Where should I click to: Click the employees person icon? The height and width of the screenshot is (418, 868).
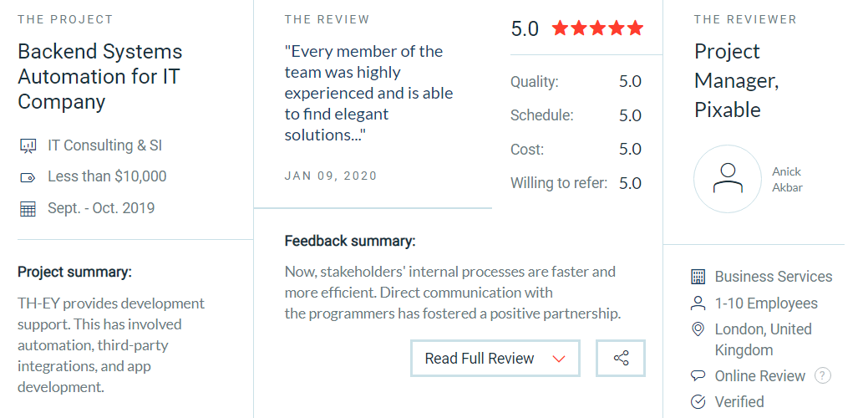(698, 303)
